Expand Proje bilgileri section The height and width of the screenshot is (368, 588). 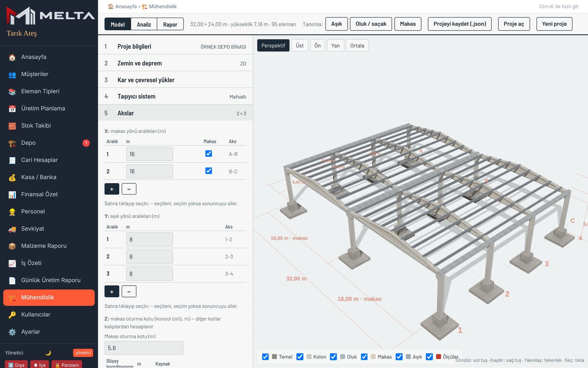click(x=175, y=46)
